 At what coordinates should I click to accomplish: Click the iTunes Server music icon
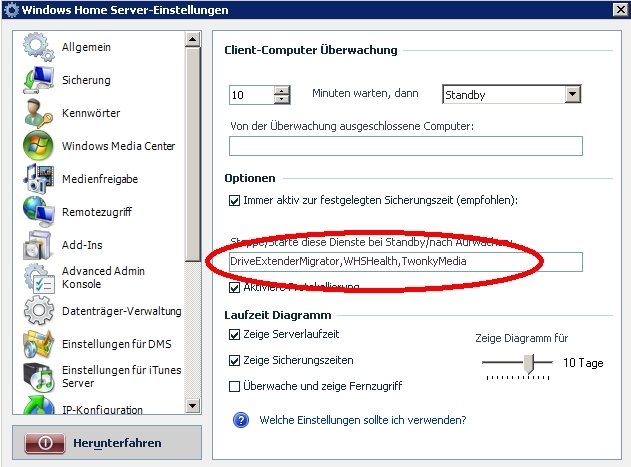[38, 377]
